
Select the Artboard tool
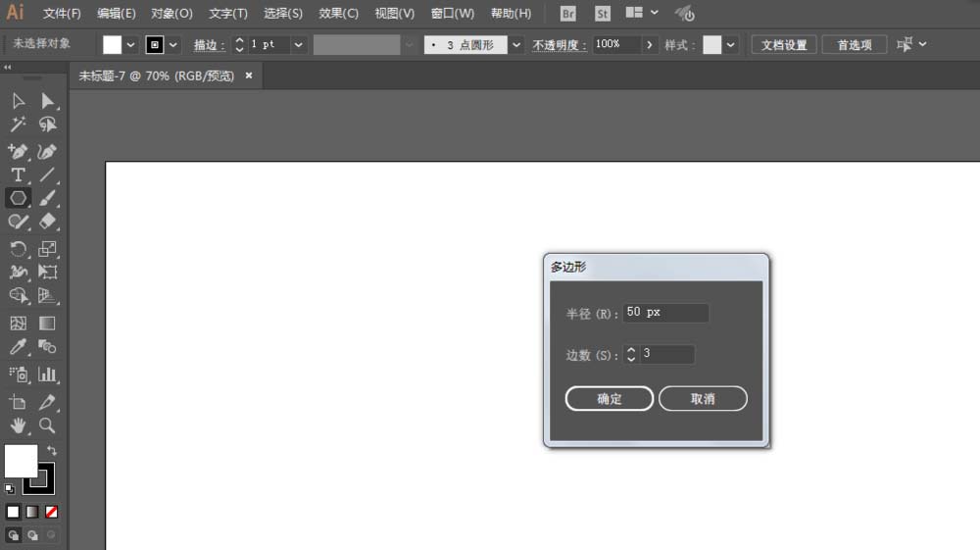coord(18,402)
